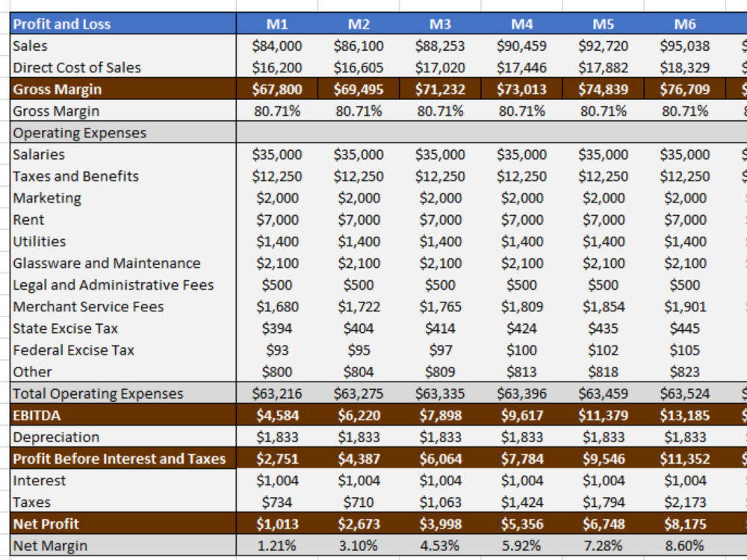Select the Operating Expenses heading cell

[123, 132]
